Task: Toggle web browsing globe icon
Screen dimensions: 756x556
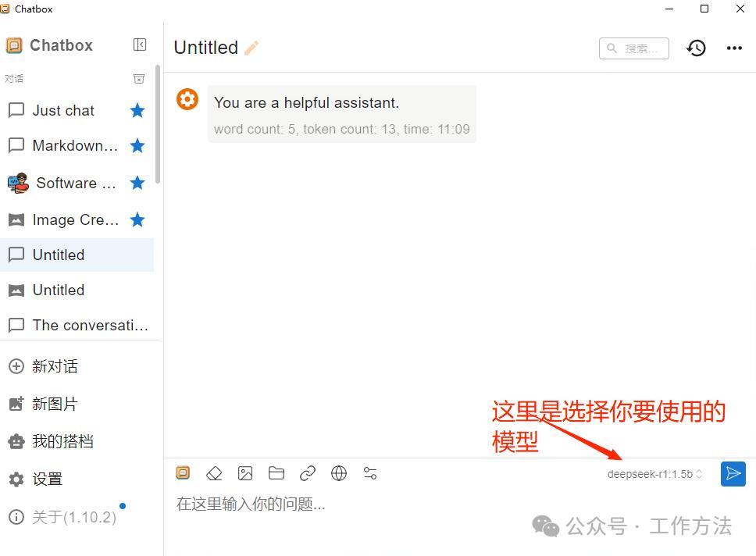Action: click(x=339, y=473)
